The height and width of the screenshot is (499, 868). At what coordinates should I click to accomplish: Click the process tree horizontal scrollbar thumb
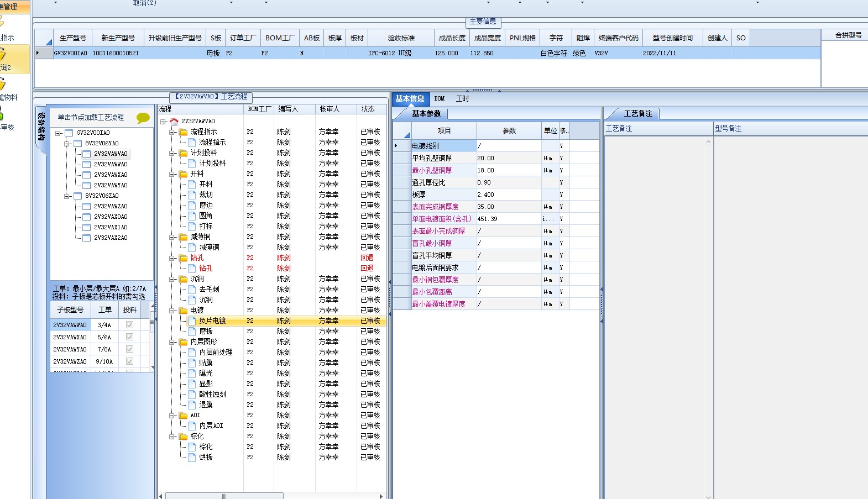tap(224, 496)
